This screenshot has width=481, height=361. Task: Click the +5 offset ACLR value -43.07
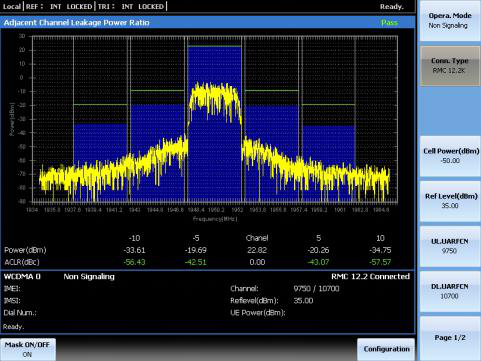[x=318, y=262]
